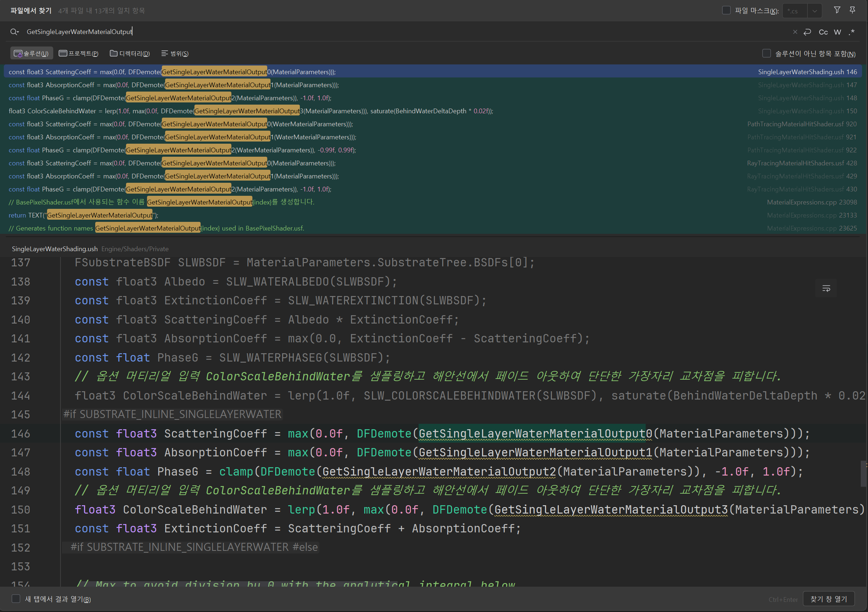Image resolution: width=868 pixels, height=612 pixels.
Task: Toggle match case (Cc) option
Action: pos(823,32)
